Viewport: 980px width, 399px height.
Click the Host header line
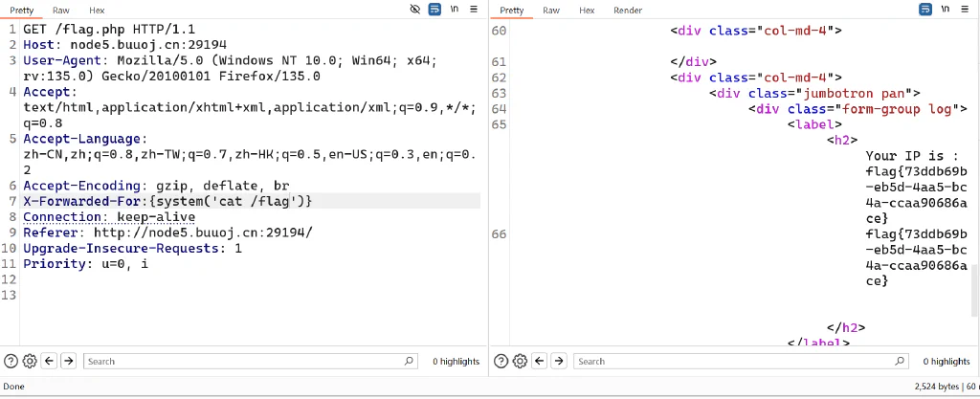click(125, 45)
